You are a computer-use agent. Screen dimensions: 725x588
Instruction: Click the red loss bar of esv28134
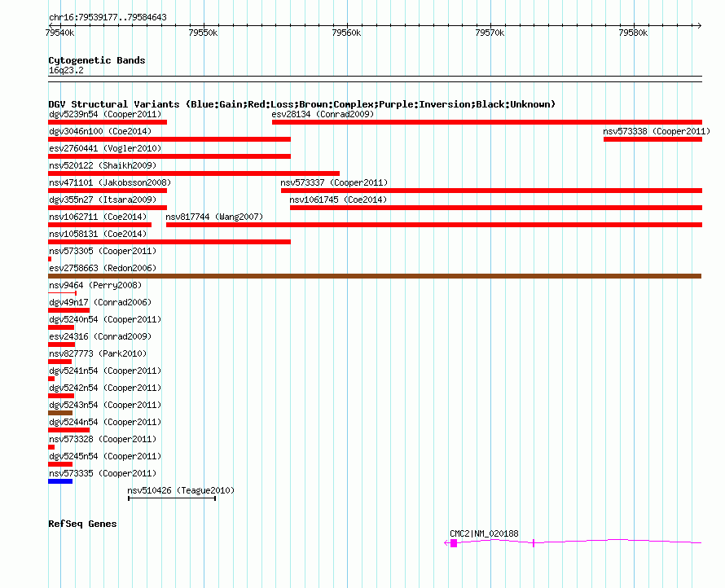pyautogui.click(x=487, y=122)
